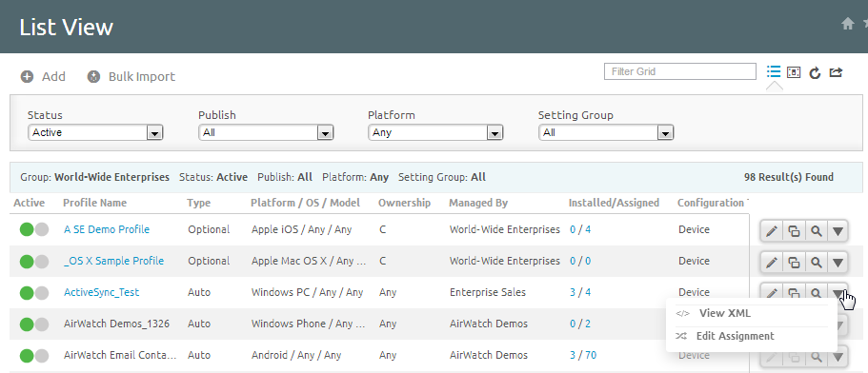This screenshot has height=373, width=868.
Task: Click 3 / 4 installed count link
Action: [580, 292]
